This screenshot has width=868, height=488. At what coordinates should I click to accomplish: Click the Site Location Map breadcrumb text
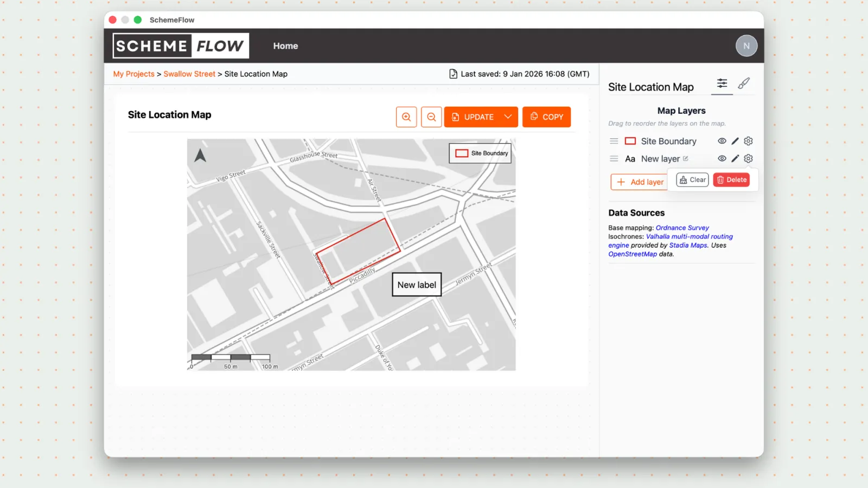pos(256,74)
